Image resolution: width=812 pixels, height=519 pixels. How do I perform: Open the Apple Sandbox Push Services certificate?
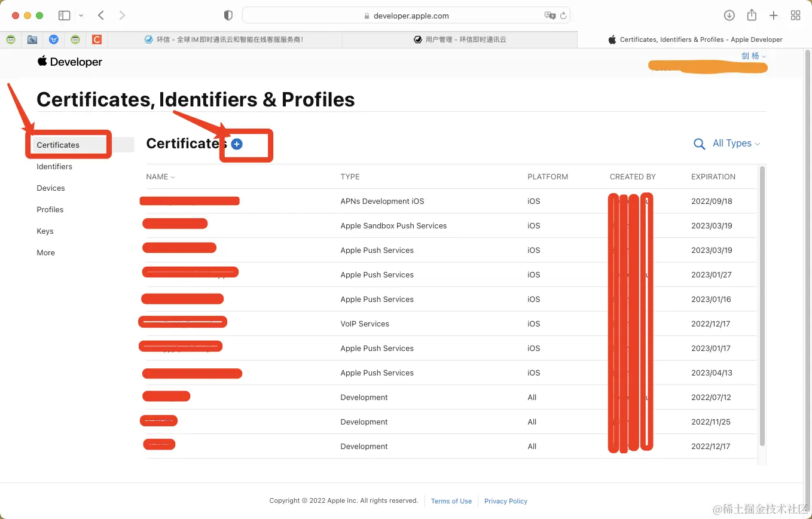pos(451,225)
